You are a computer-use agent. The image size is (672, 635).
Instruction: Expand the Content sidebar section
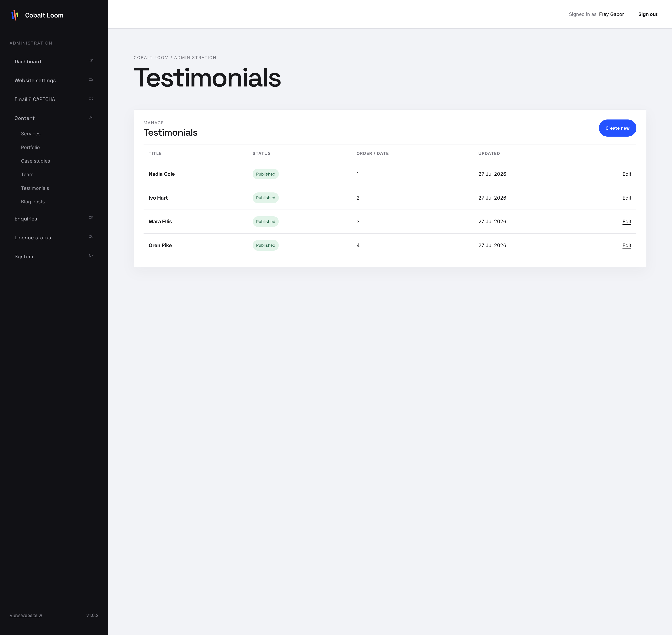54,118
